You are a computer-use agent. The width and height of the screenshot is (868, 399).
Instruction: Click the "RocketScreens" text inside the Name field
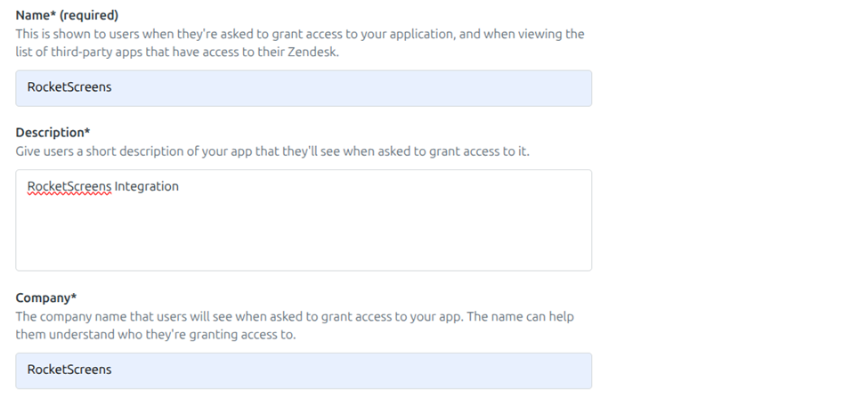[69, 88]
